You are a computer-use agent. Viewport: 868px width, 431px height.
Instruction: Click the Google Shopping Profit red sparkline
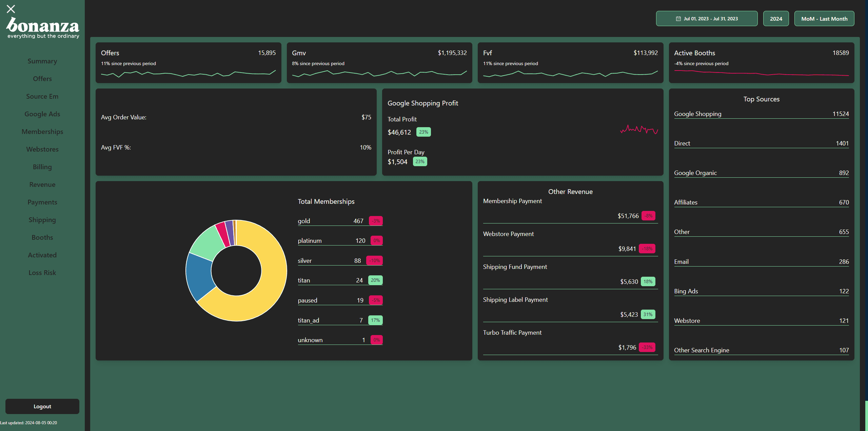point(639,130)
